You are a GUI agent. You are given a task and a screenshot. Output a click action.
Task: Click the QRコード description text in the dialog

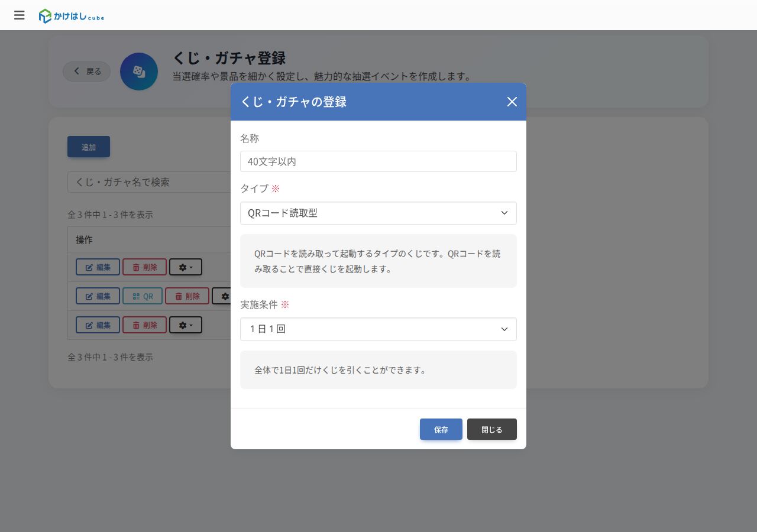pos(377,261)
